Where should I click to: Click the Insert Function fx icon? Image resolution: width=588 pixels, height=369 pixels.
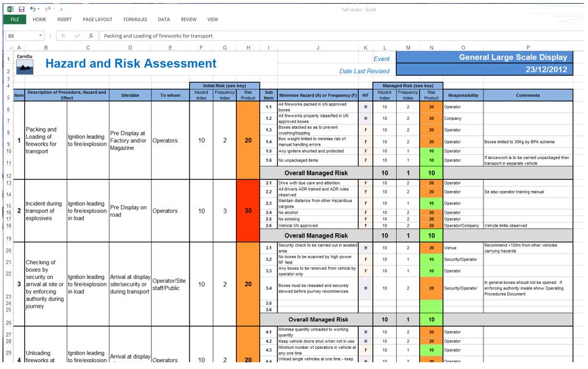pyautogui.click(x=90, y=35)
